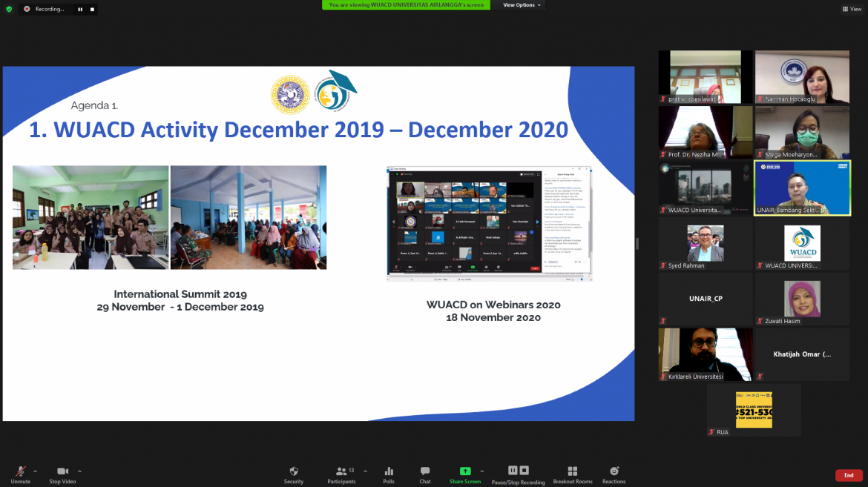Image resolution: width=868 pixels, height=487 pixels.
Task: Select highlighted UNAIR_Bambang Sekti tile
Action: click(802, 188)
